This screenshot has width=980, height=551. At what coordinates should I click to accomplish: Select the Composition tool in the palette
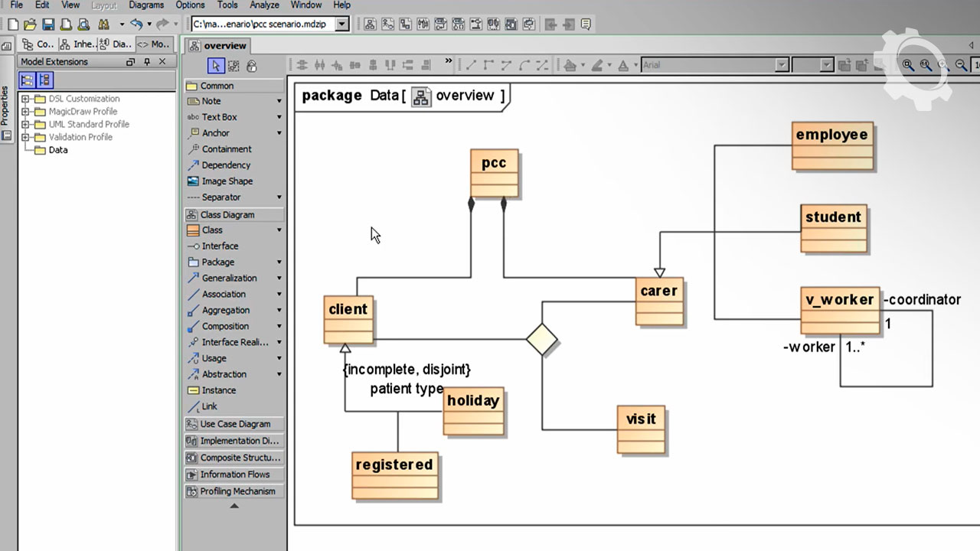[x=225, y=327]
